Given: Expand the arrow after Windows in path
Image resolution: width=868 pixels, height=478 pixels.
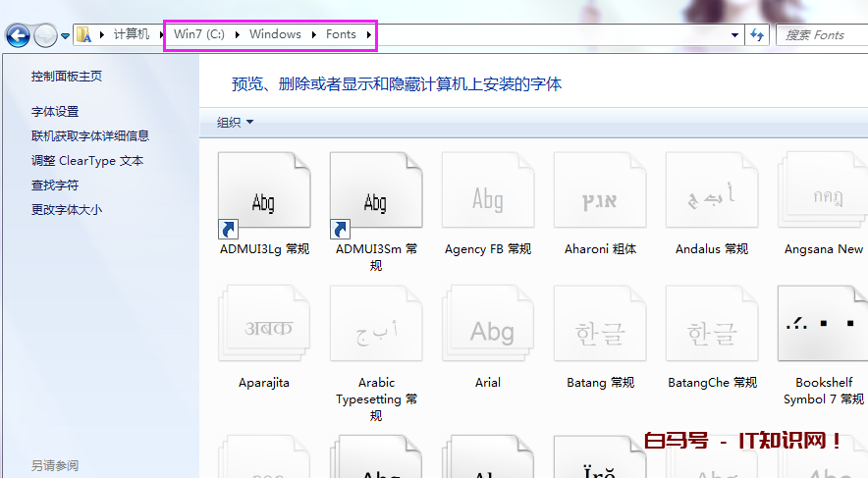Looking at the screenshot, I should tap(314, 35).
